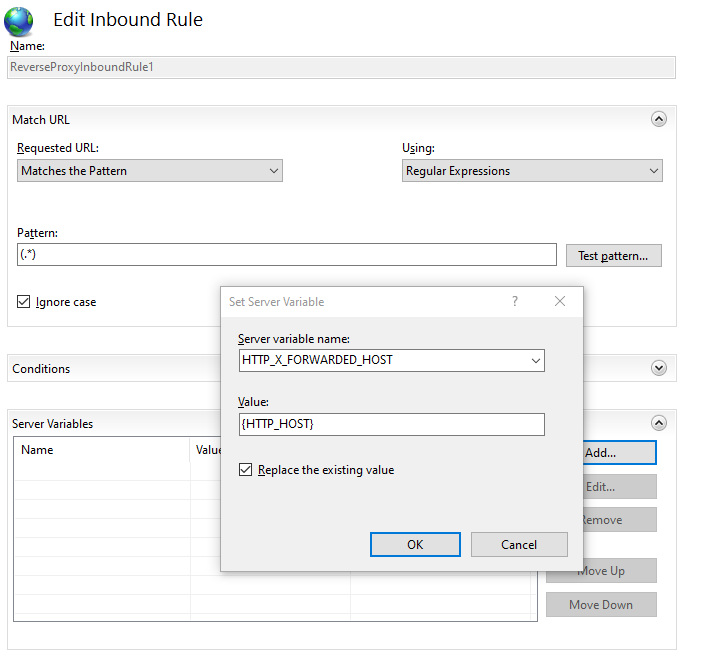
Task: Collapse the Server Variables section
Action: click(x=659, y=423)
